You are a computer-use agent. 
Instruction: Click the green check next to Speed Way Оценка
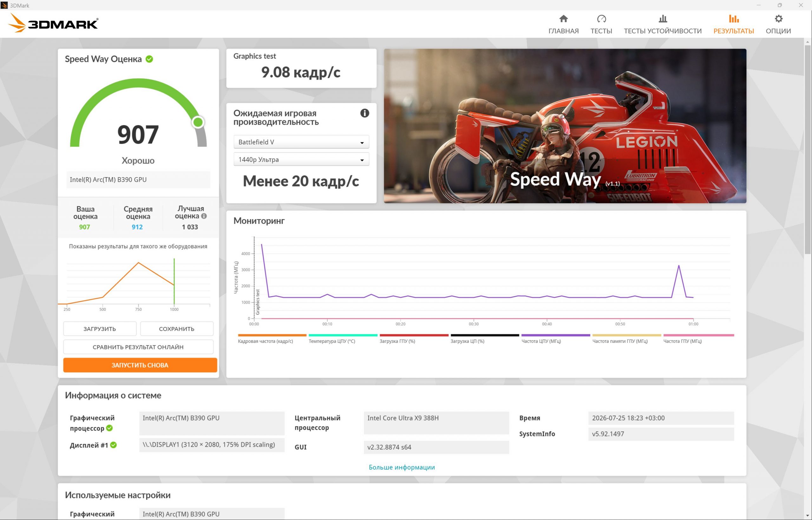coord(149,59)
